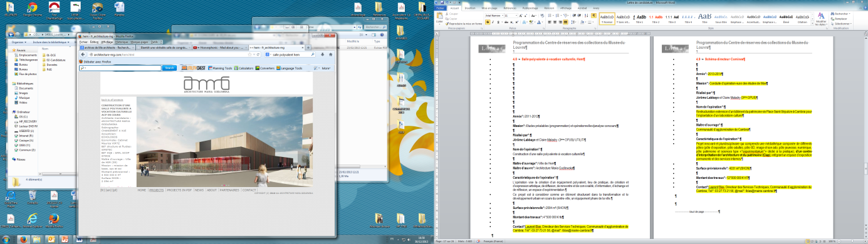Open a new Firefox tab with plus button
This screenshot has width=868, height=244.
[308, 48]
